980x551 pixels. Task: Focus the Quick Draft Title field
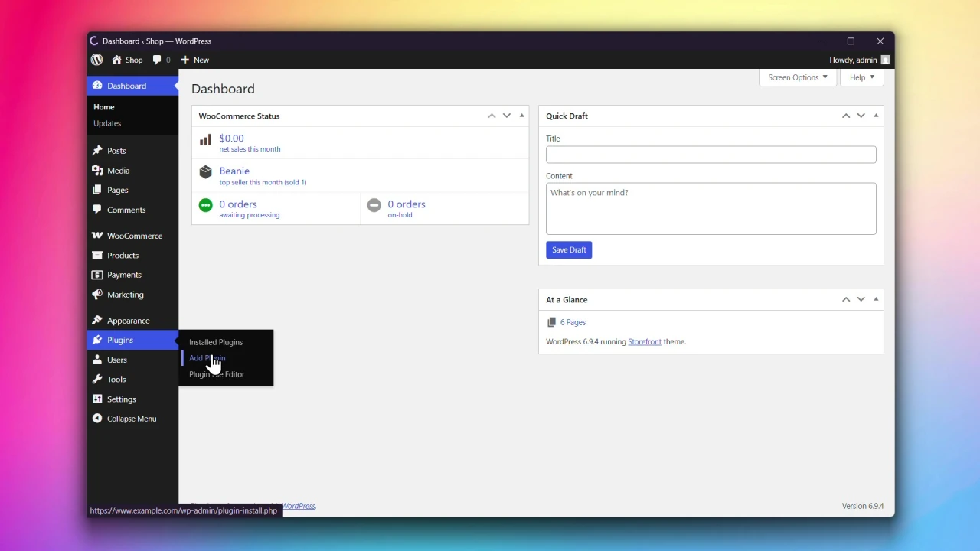pyautogui.click(x=711, y=155)
